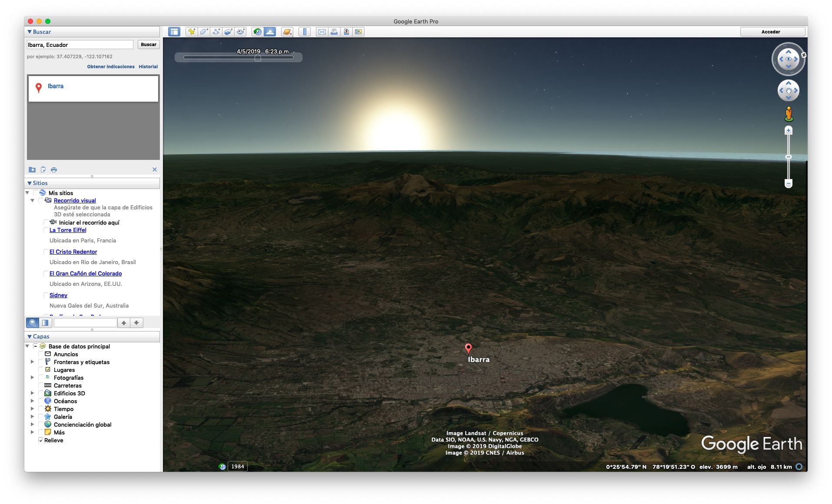Expand Concienciación global layer
This screenshot has height=504, width=832.
32,424
